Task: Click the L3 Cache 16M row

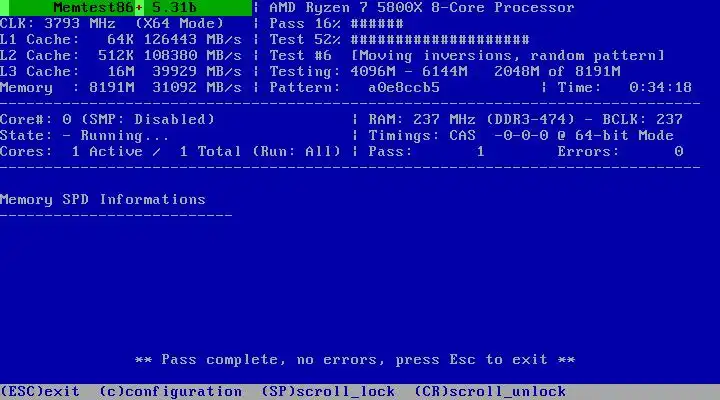Action: click(x=121, y=72)
